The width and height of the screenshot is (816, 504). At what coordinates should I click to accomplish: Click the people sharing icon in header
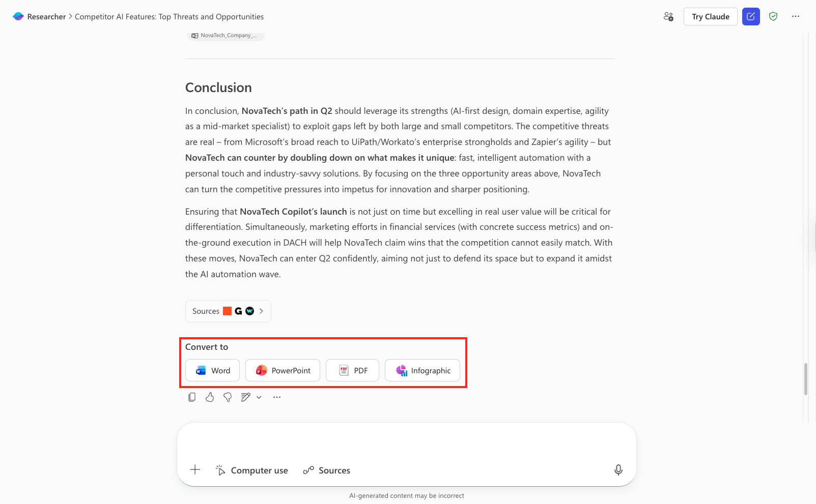click(x=668, y=17)
